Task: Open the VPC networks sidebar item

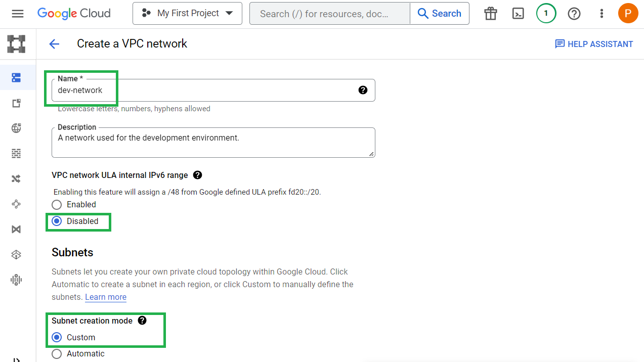Action: tap(16, 77)
